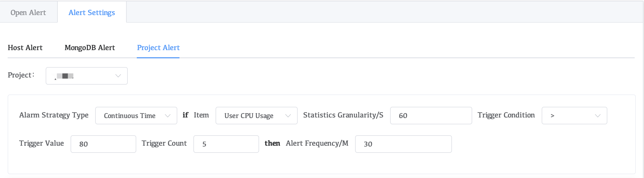Click the Trigger Condition chevron arrow
The height and width of the screenshot is (178, 644).
(x=598, y=116)
